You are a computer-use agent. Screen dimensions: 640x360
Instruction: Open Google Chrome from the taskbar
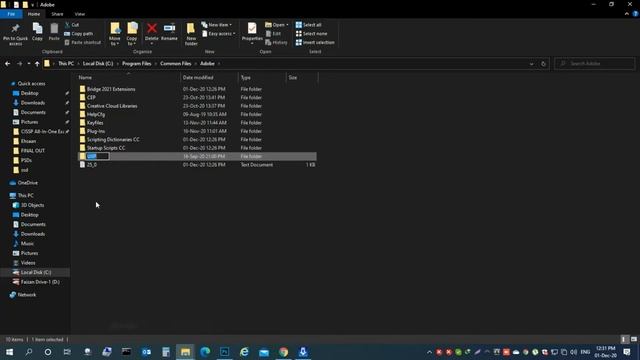283,352
